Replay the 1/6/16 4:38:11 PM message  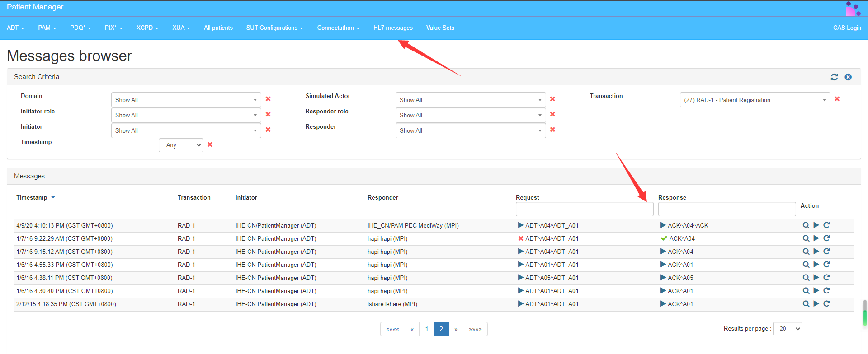coord(816,278)
